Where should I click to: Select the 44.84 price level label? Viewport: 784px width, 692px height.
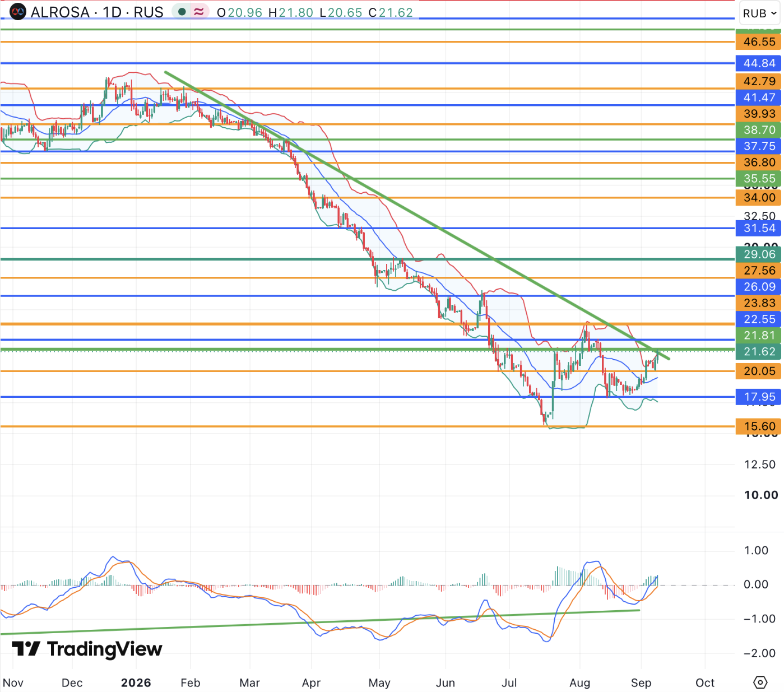click(759, 63)
